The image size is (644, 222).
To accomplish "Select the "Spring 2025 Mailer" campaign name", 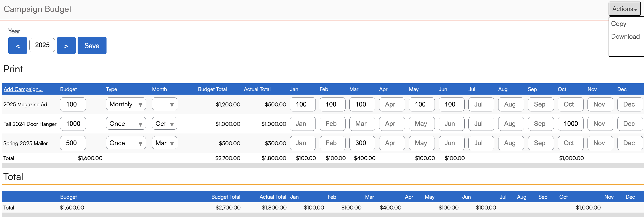I will [x=26, y=143].
